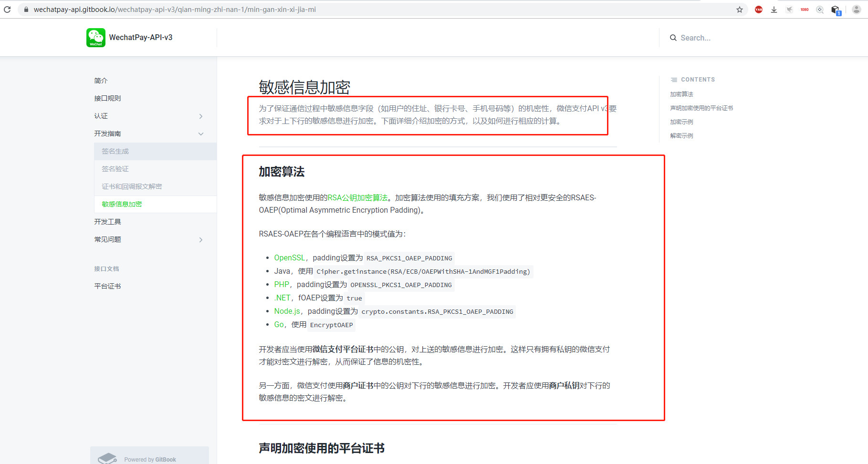This screenshot has height=464, width=868.
Task: Open the browser profile avatar
Action: click(857, 10)
